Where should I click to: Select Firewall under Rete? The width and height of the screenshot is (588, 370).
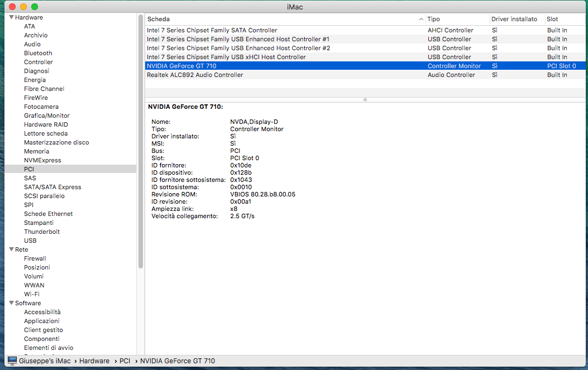(x=35, y=258)
